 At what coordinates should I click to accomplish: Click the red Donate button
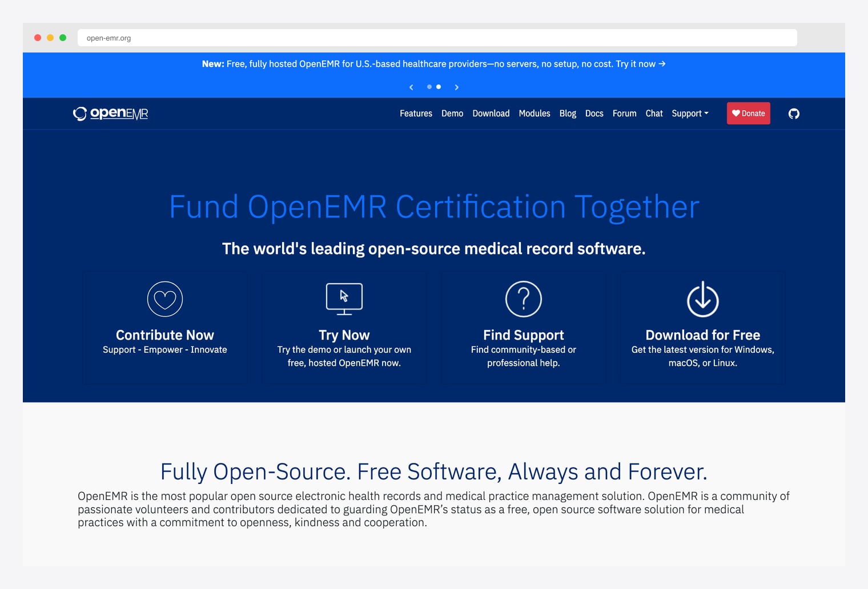click(x=749, y=114)
